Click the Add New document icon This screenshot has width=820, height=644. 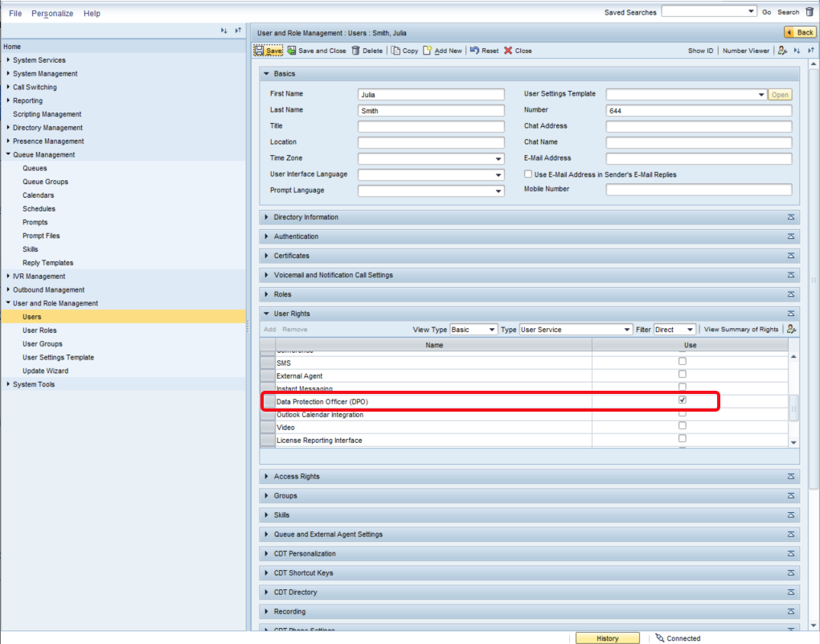tap(428, 51)
